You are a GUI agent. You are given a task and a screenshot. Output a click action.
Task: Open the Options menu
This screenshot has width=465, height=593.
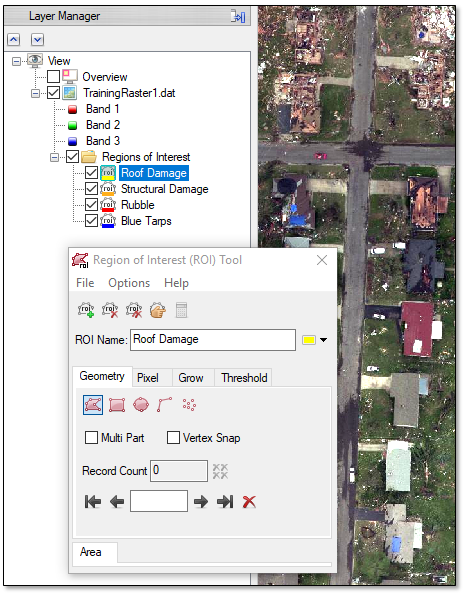(x=129, y=283)
